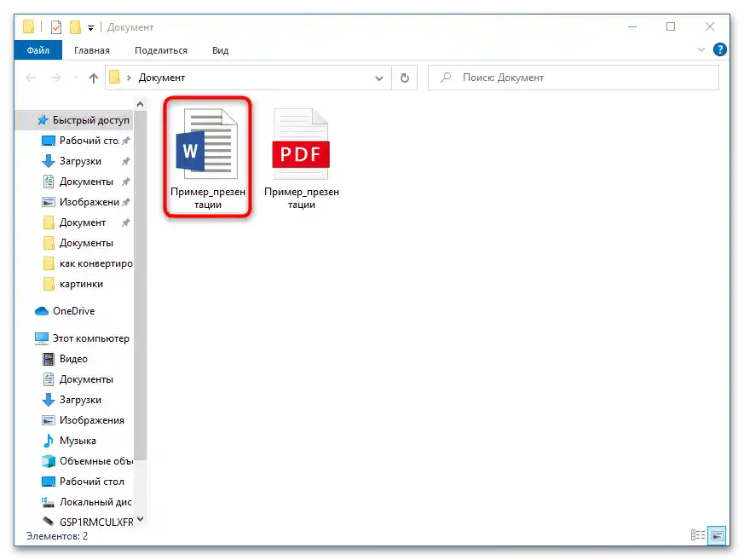Click the Forward navigation arrow
This screenshot has height=560, width=744.
[x=56, y=78]
